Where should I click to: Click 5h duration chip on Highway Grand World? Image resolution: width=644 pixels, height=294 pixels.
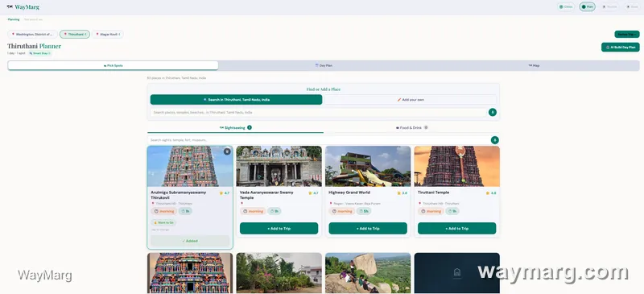pyautogui.click(x=364, y=211)
